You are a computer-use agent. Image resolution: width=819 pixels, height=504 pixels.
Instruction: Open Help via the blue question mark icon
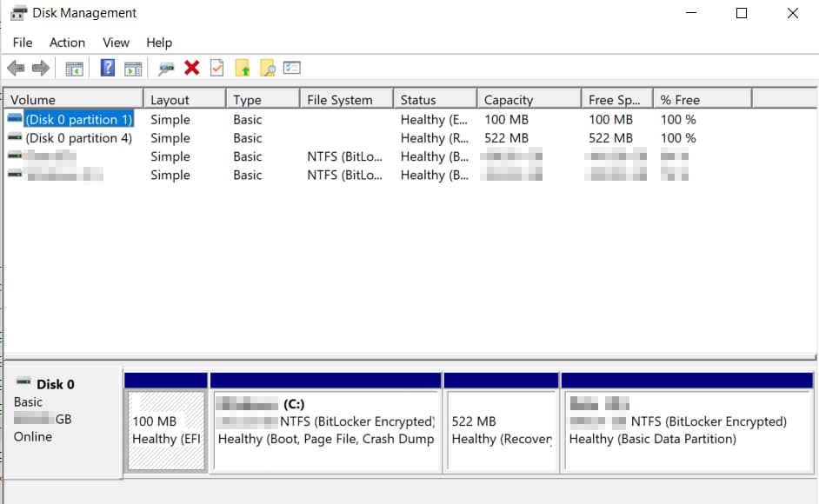point(106,68)
